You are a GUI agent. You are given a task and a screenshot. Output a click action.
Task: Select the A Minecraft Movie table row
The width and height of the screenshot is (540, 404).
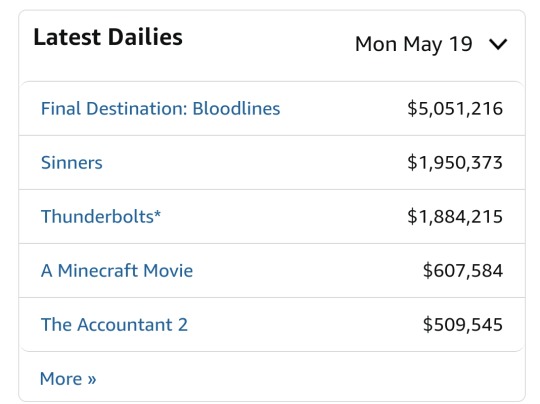[x=272, y=271]
